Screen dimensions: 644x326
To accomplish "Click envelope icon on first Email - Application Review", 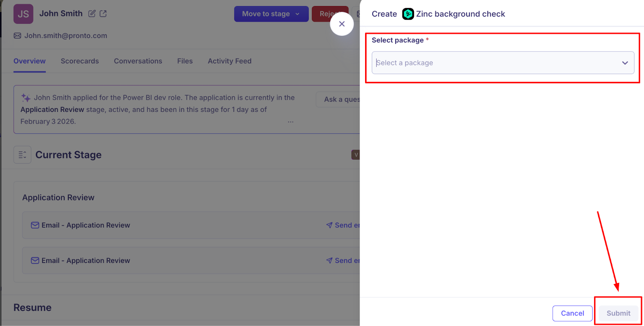I will [35, 225].
